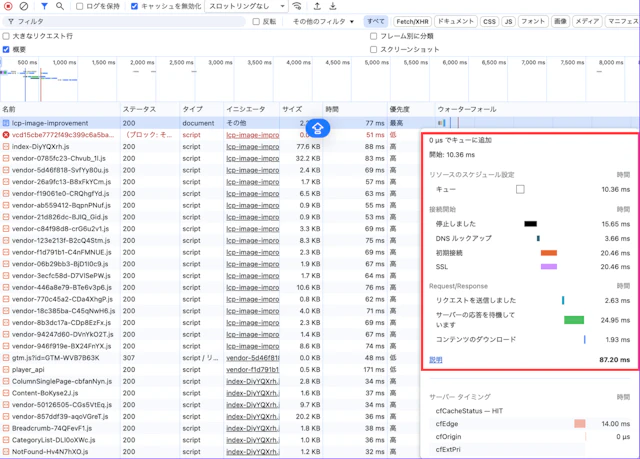This screenshot has height=459, width=640.
Task: Clear the network log
Action: coord(24,6)
